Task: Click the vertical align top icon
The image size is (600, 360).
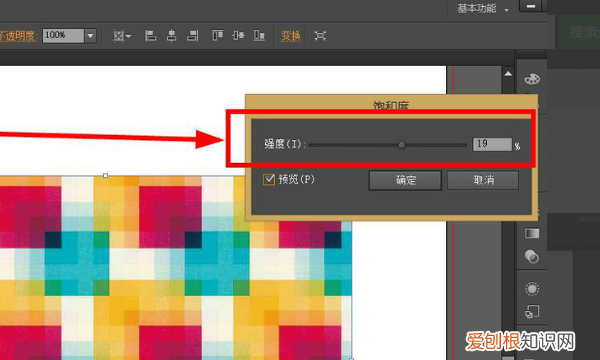Action: pyautogui.click(x=217, y=36)
